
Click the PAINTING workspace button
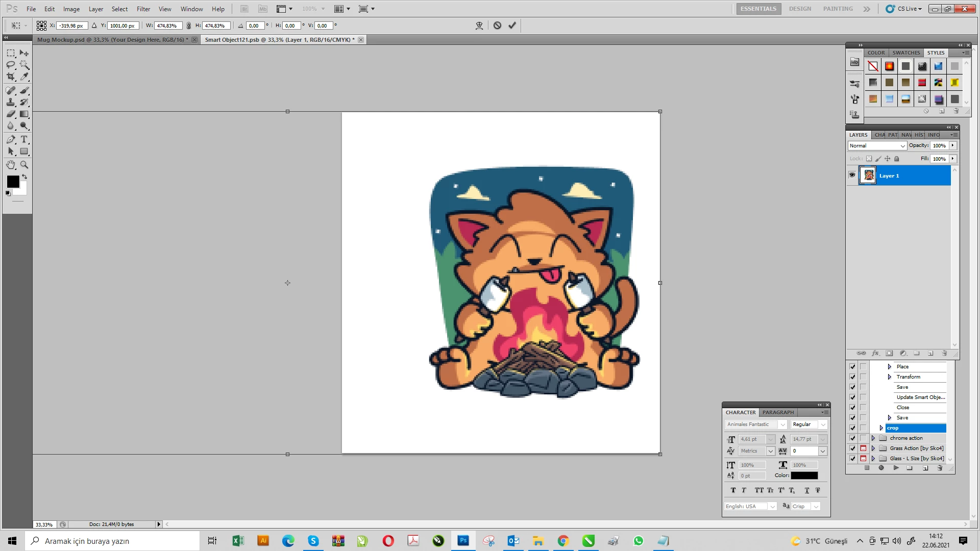(838, 9)
